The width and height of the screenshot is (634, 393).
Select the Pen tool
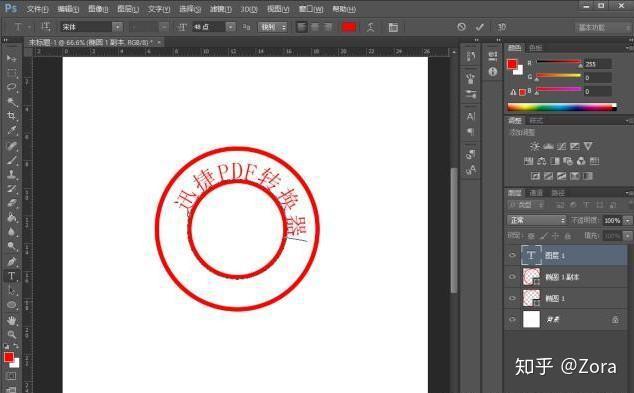coord(11,262)
